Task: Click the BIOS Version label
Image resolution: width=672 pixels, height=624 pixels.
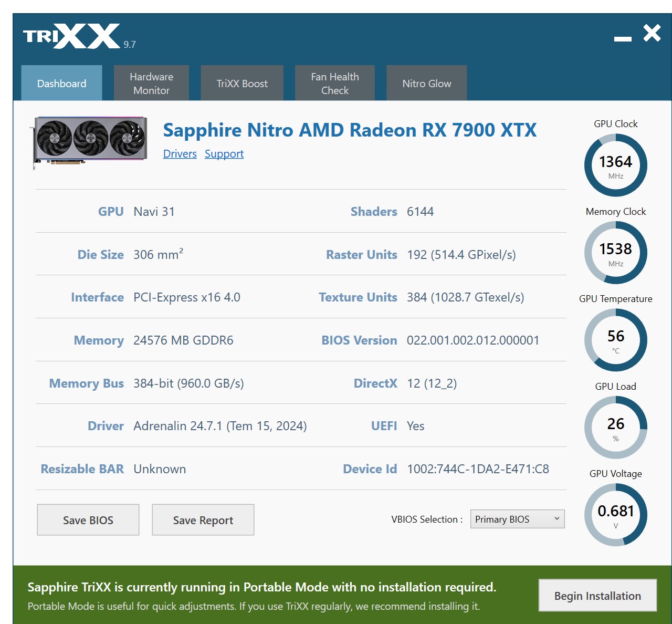Action: point(359,340)
